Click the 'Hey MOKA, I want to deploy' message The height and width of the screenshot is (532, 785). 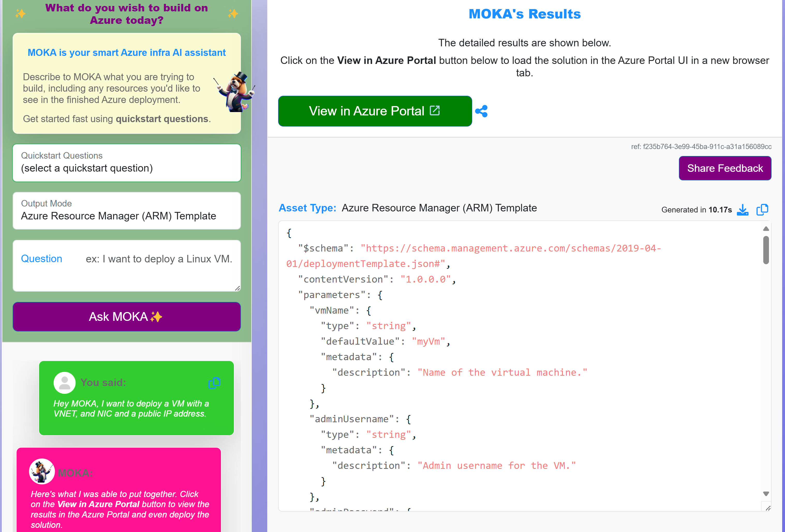[131, 409]
